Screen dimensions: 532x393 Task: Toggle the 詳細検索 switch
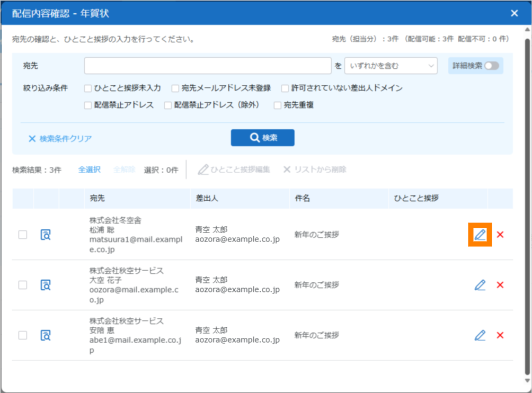(x=491, y=66)
